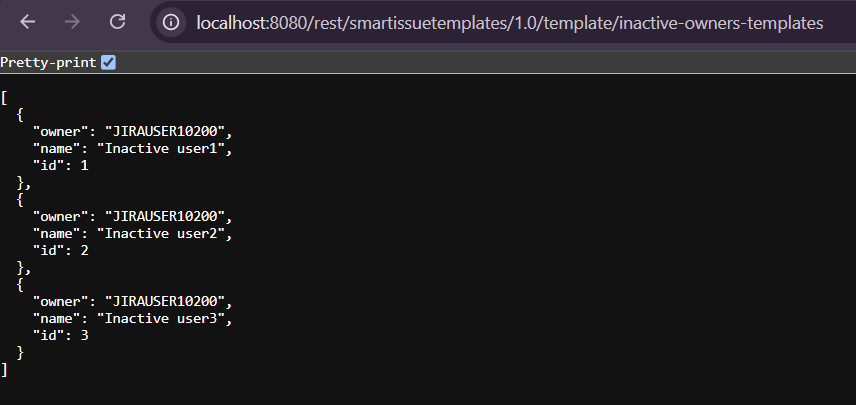Click the browser back arrow
Screen dimensions: 856x405
[x=27, y=22]
